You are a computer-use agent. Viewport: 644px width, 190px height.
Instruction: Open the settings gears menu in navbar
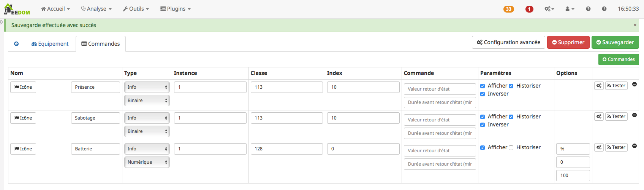point(549,9)
